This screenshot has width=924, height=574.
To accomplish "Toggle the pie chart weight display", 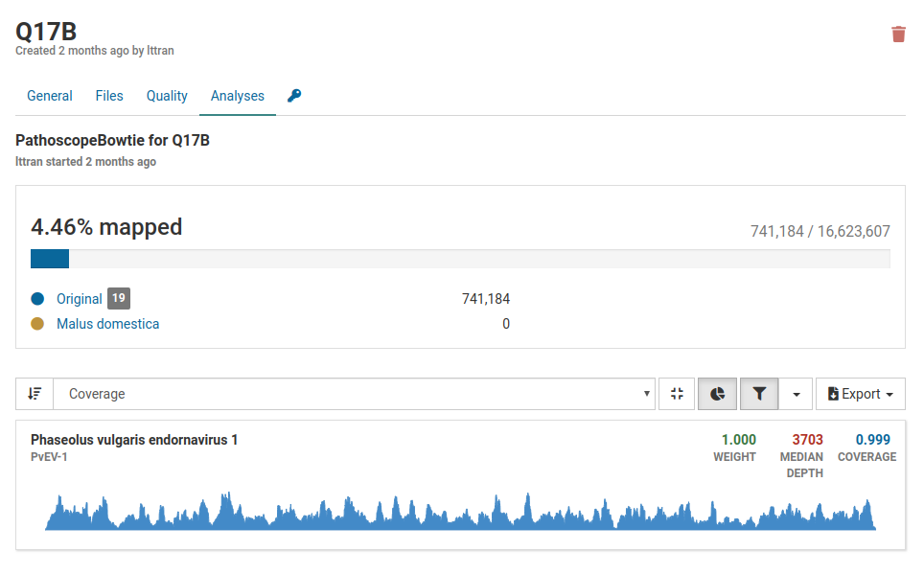I will pyautogui.click(x=717, y=394).
